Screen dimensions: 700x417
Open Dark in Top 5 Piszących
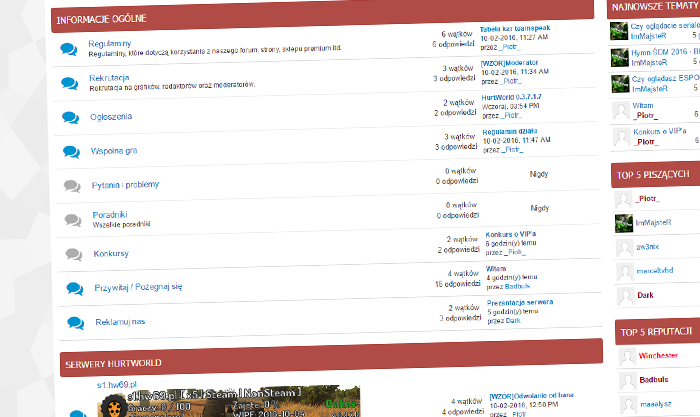[x=646, y=295]
